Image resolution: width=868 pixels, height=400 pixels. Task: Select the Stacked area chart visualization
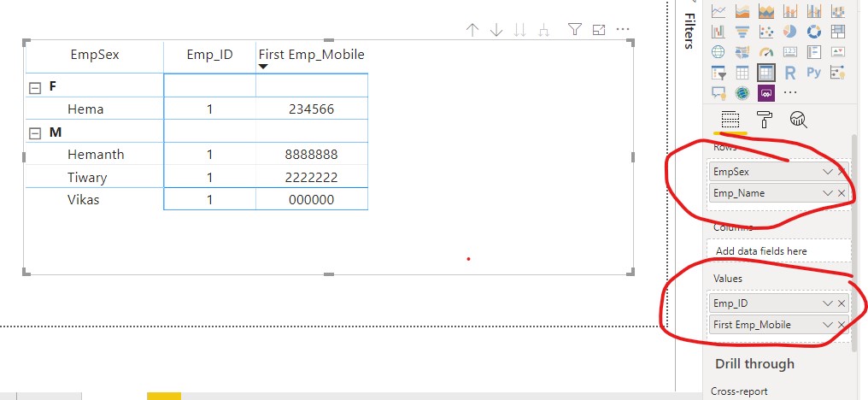point(766,11)
